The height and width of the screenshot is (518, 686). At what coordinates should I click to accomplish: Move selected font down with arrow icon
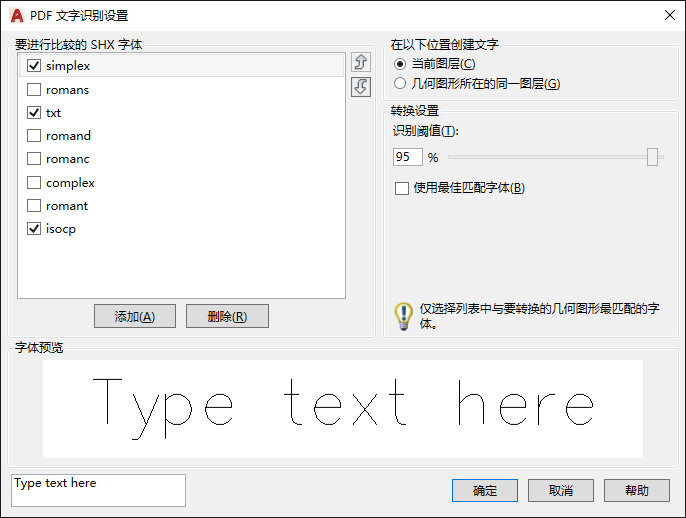(360, 87)
